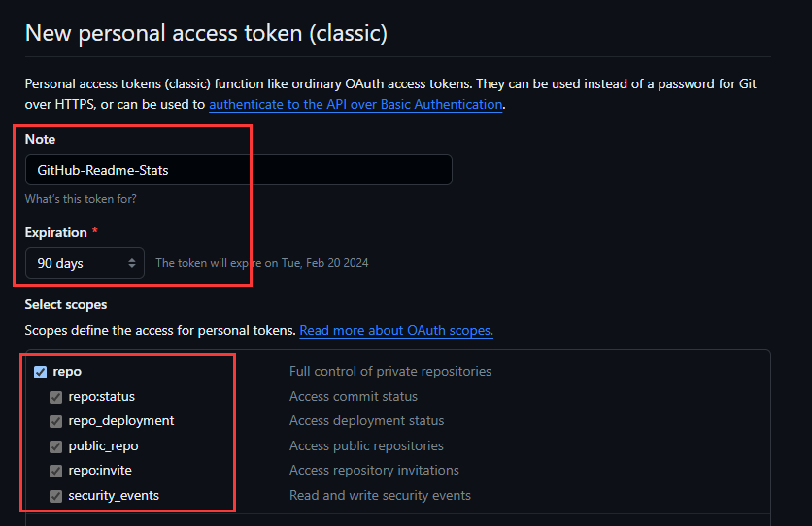The height and width of the screenshot is (526, 812).
Task: Click the Note input field
Action: (239, 170)
